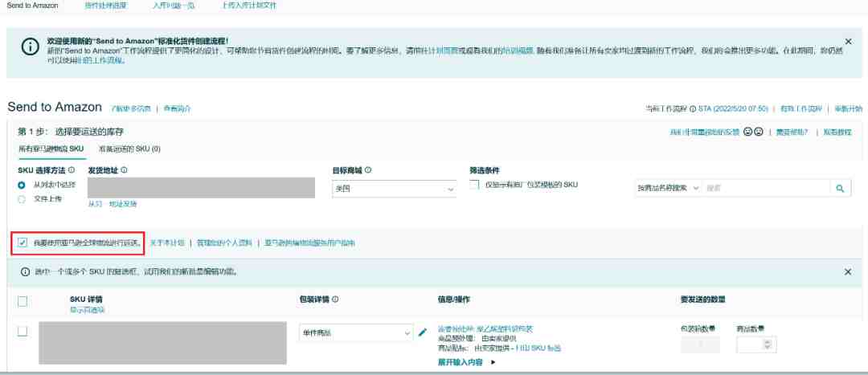Open the search-by-name type dropdown

(x=667, y=188)
